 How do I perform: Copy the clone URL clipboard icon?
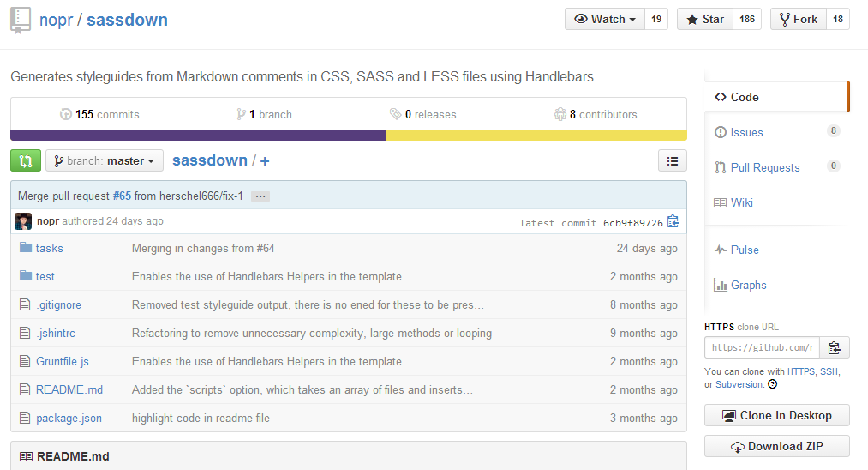835,347
